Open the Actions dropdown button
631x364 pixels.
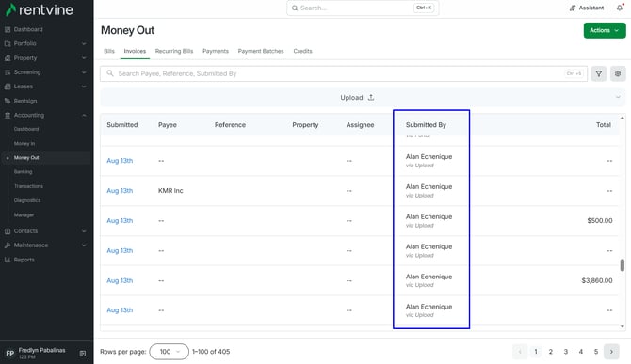(x=605, y=30)
